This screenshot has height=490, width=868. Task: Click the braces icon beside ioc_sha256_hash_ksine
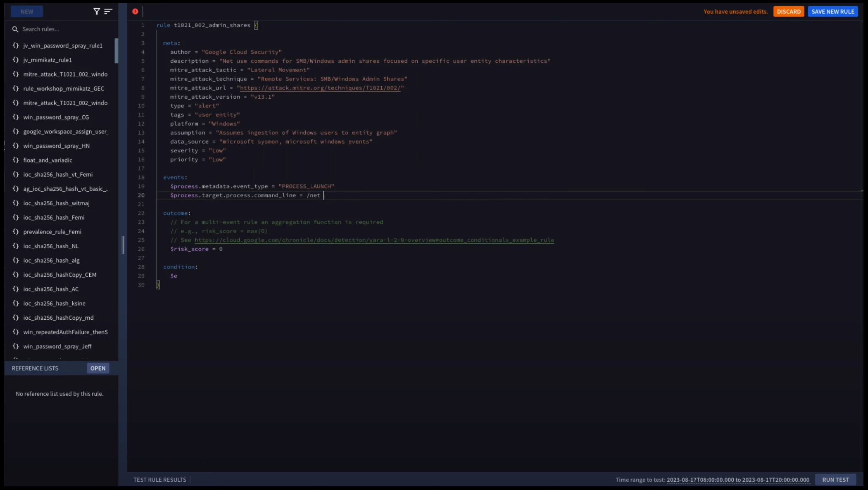coord(16,303)
